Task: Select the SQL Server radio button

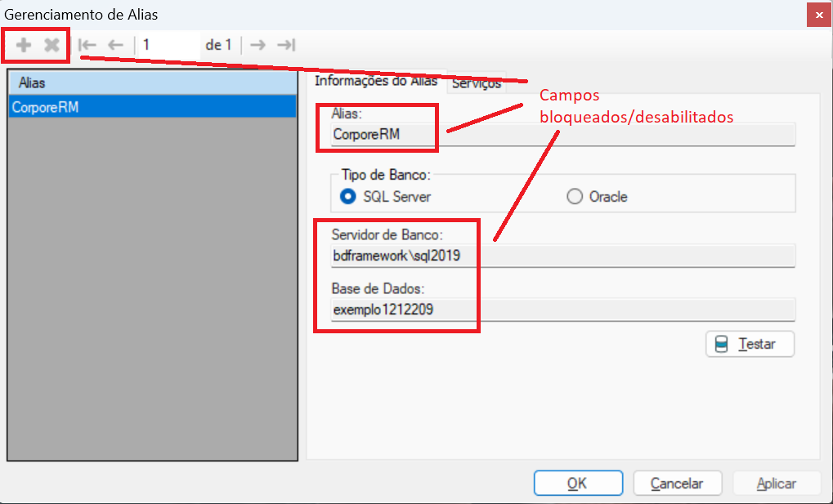Action: pyautogui.click(x=348, y=197)
